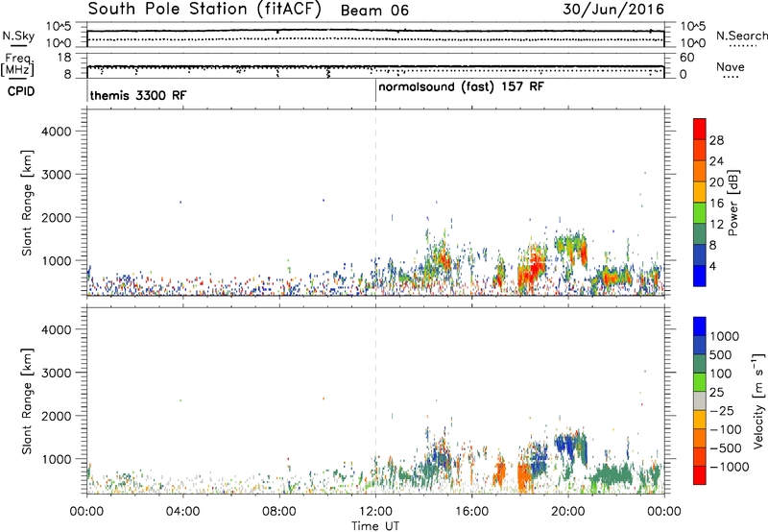Click the 'Time UT' axis title
The height and width of the screenshot is (532, 768).
tap(375, 526)
